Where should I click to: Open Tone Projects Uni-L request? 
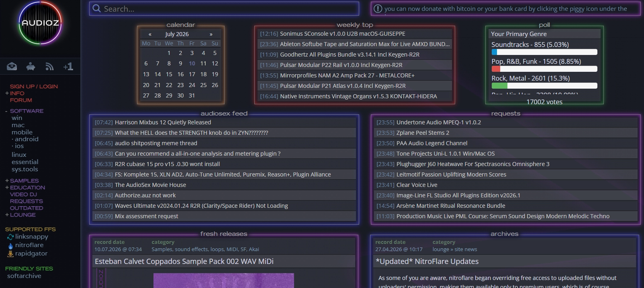446,154
